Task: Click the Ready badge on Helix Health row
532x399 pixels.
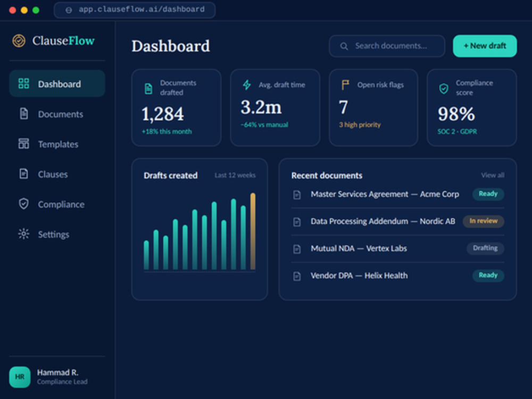Action: tap(488, 275)
